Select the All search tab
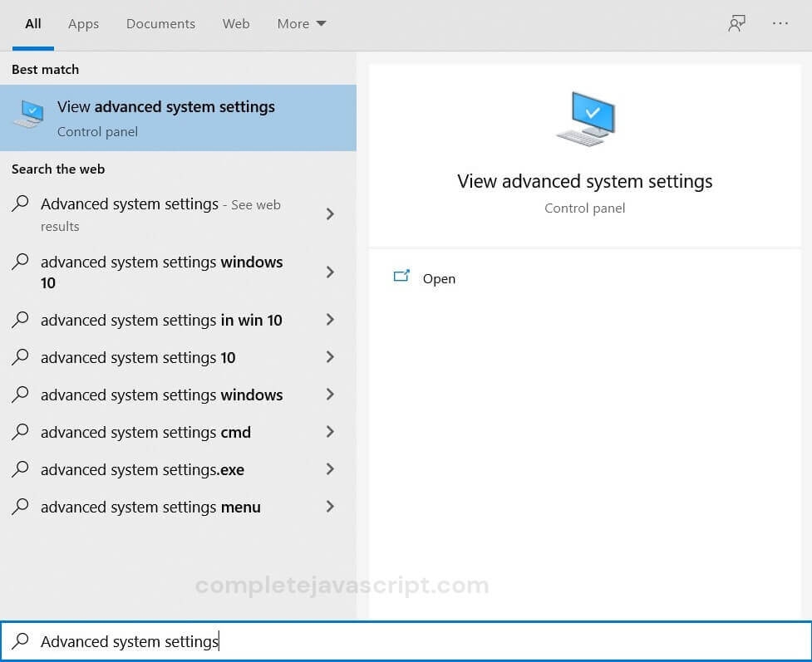The height and width of the screenshot is (662, 812). point(33,24)
